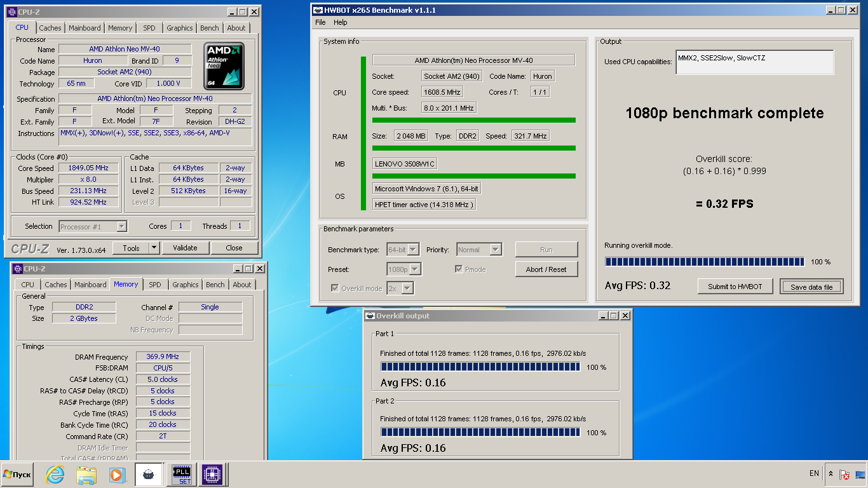Click the Validate button in CPU-Z
Image resolution: width=868 pixels, height=488 pixels.
click(x=185, y=248)
